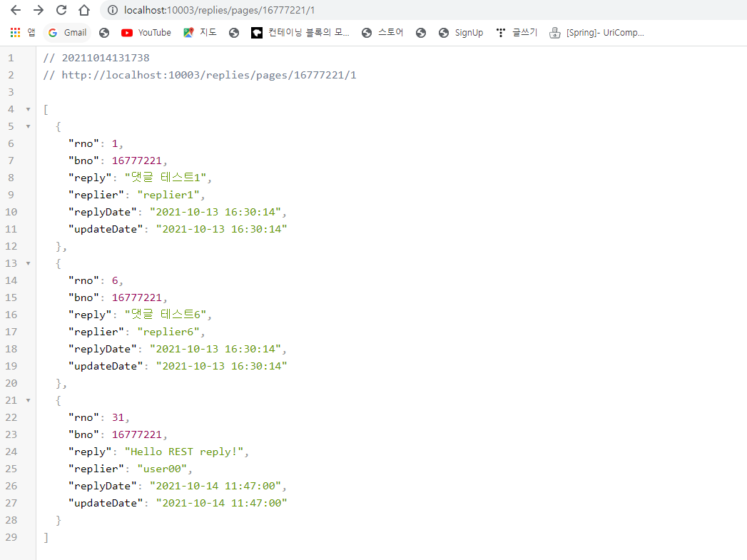Select updateDate value on line 11
Viewport: 747px width, 560px height.
(221, 230)
